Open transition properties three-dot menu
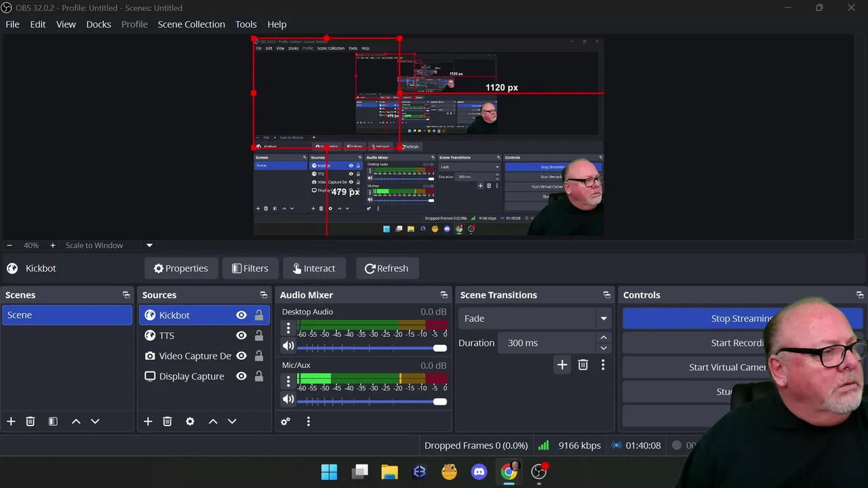This screenshot has height=488, width=868. (603, 365)
